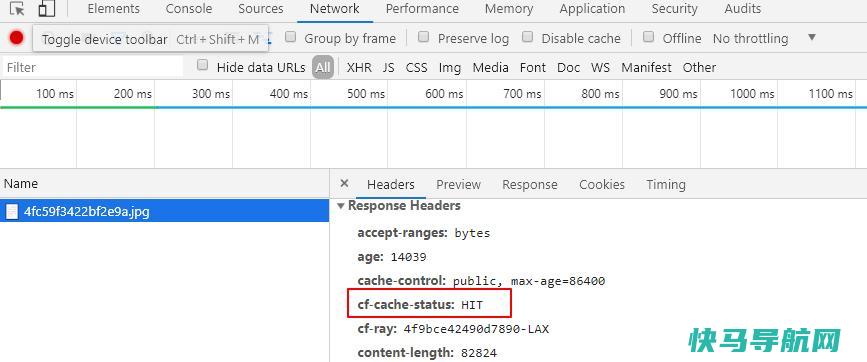Filter requests by XHR type
Viewport: 867px width, 362px height.
point(359,67)
